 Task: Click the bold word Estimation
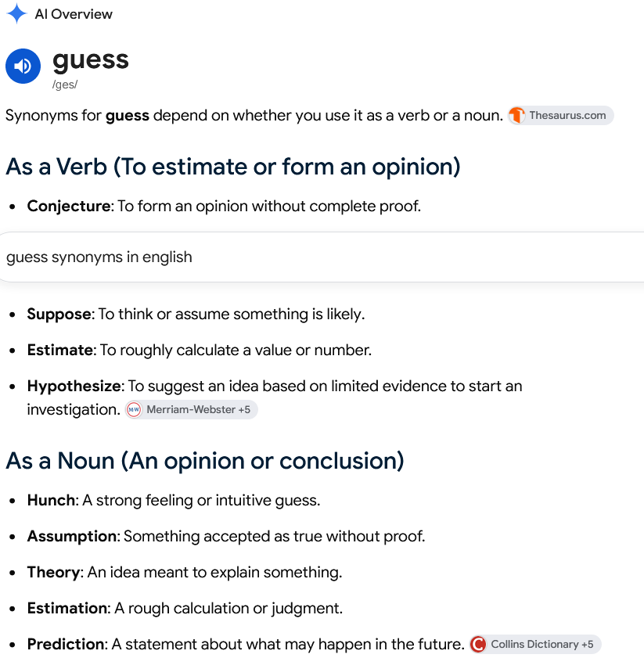(x=67, y=608)
